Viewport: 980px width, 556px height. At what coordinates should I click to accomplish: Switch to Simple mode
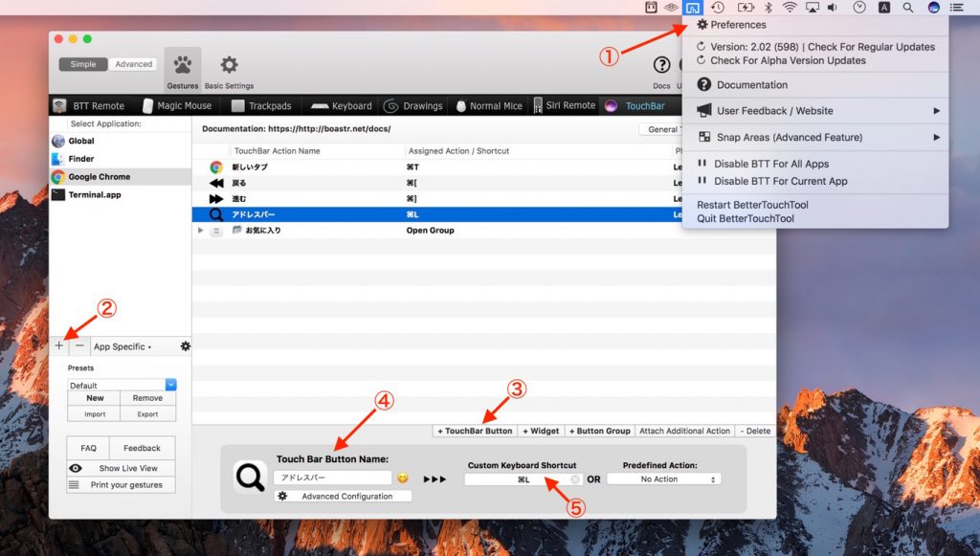point(82,63)
